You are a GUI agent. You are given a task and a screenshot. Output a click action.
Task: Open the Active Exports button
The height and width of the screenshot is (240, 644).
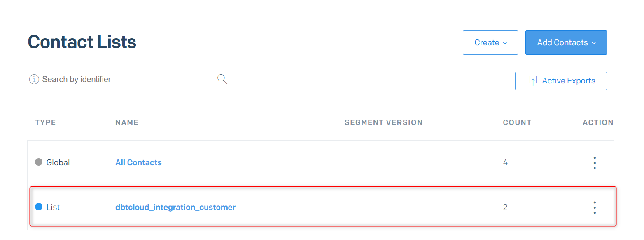coord(561,81)
